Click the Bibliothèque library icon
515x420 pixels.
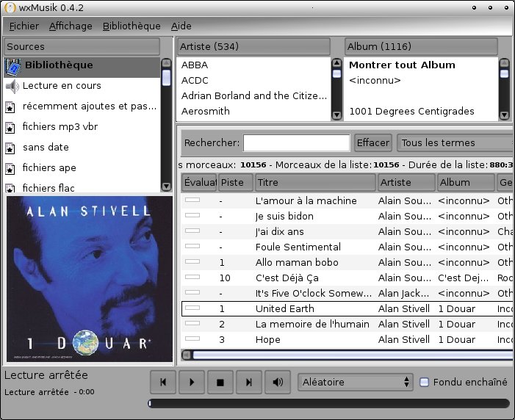[13, 67]
